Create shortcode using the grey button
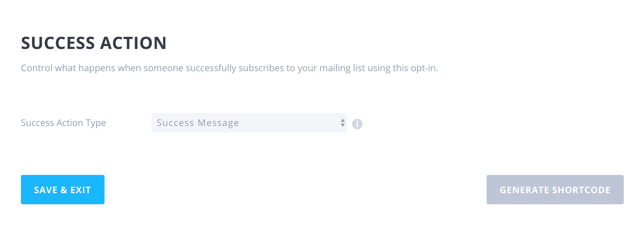This screenshot has height=233, width=644. pos(555,190)
